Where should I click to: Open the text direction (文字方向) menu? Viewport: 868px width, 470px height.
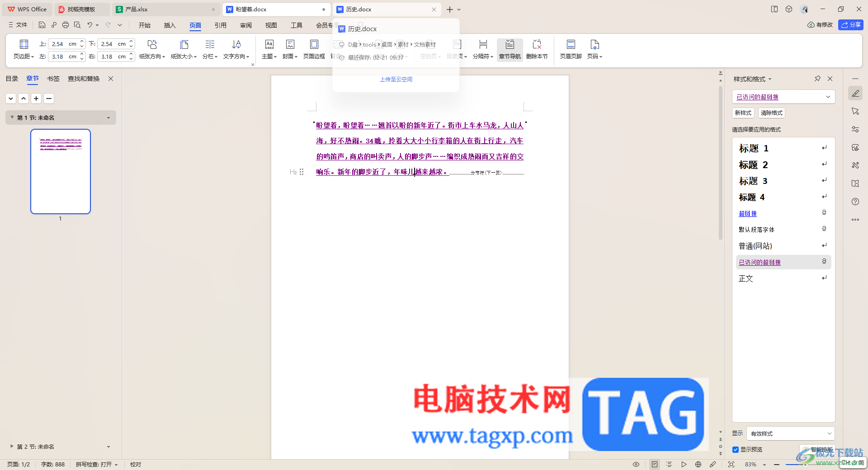click(236, 49)
